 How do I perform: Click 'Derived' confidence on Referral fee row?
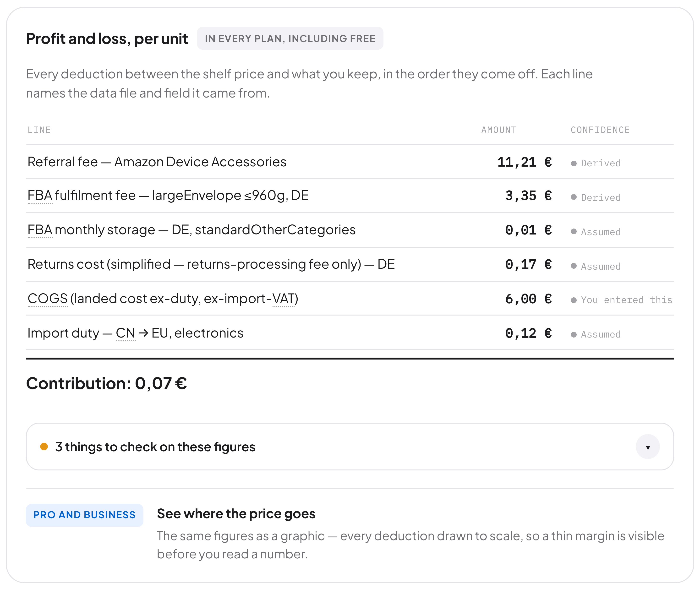point(596,163)
